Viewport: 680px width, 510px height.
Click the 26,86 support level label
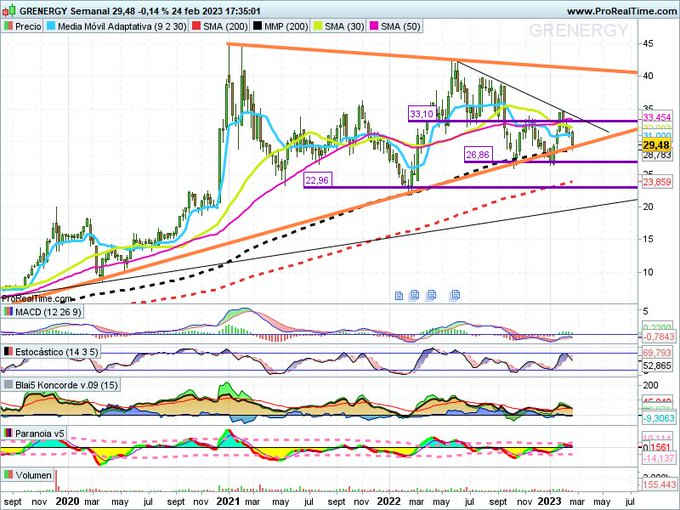[477, 154]
